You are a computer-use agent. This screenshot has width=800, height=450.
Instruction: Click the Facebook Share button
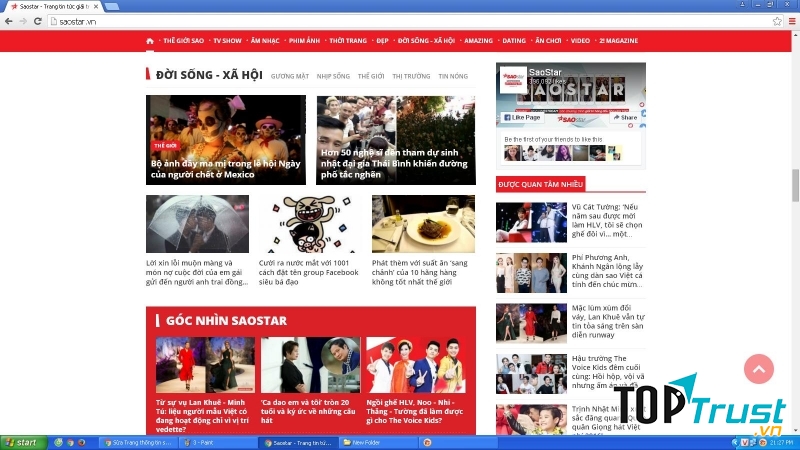point(625,117)
